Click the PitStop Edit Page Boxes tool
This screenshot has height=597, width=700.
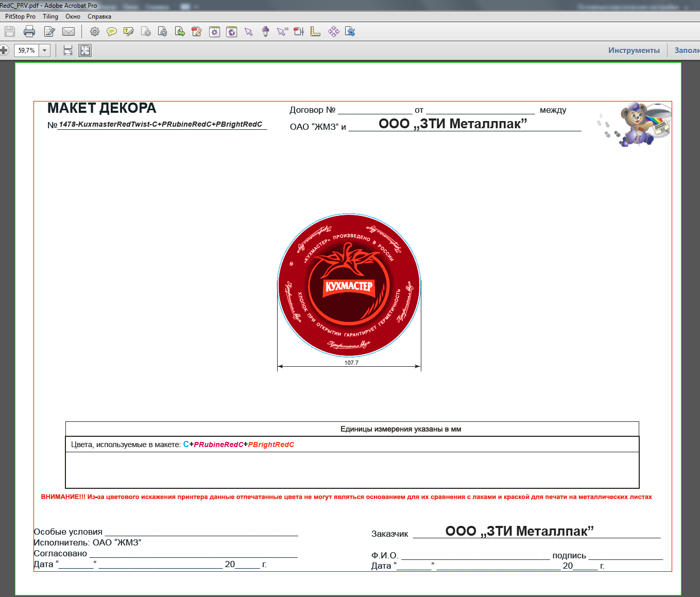299,32
